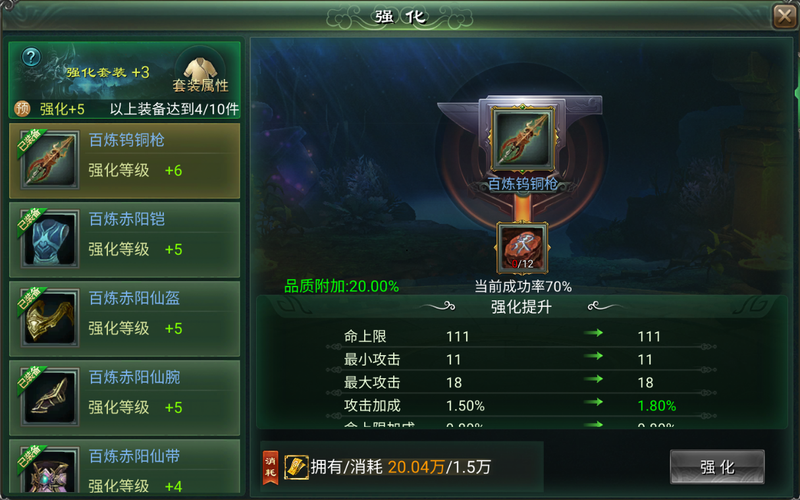Select the 百炼赤阳仙带 强化等级 +4 entry
Image resolution: width=800 pixels, height=500 pixels.
(124, 467)
